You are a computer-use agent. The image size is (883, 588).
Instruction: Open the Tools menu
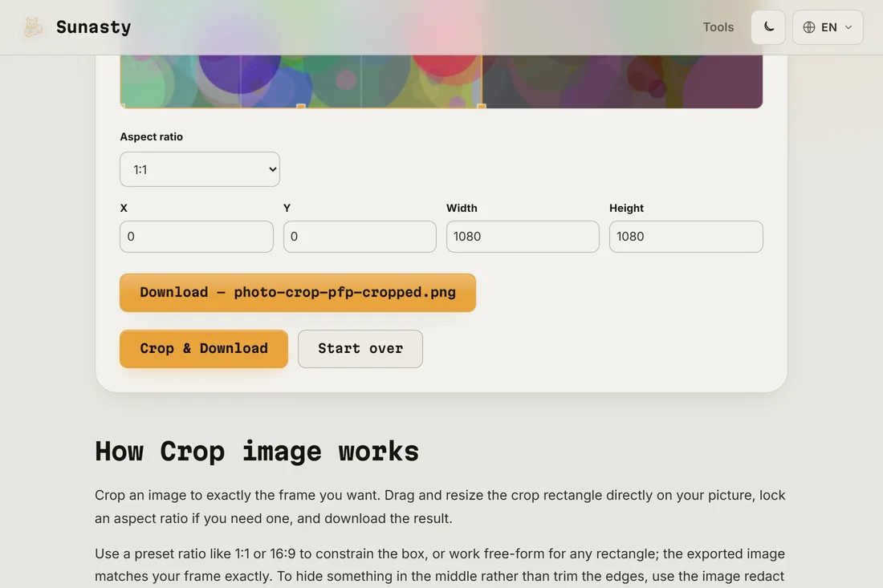coord(718,27)
